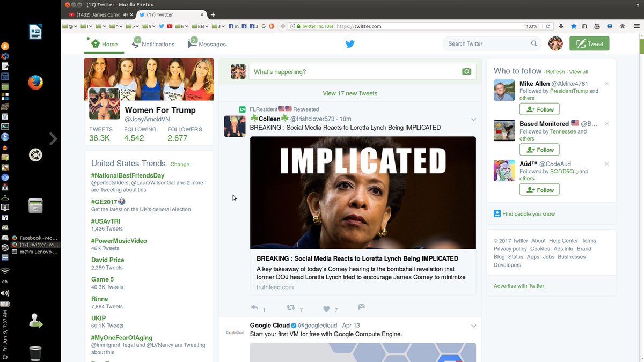Select the Firefox icon in the Ubuntu dock
This screenshot has height=362, width=644.
[35, 83]
